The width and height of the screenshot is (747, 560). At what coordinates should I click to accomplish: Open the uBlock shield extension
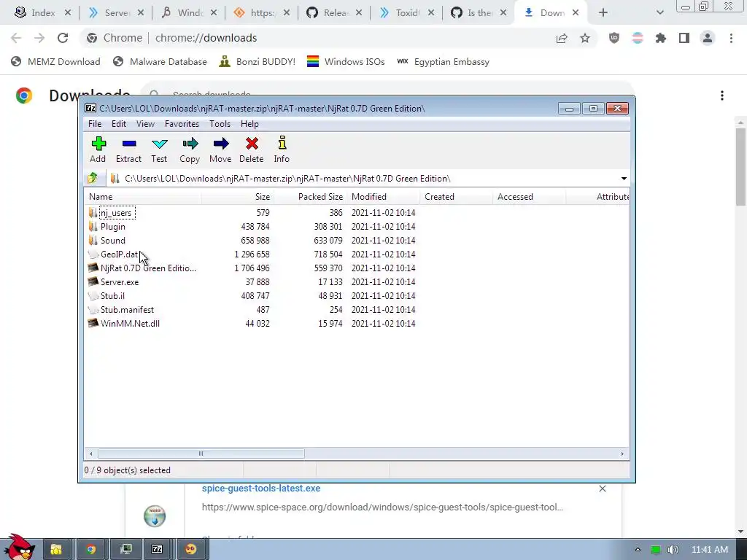click(x=614, y=38)
